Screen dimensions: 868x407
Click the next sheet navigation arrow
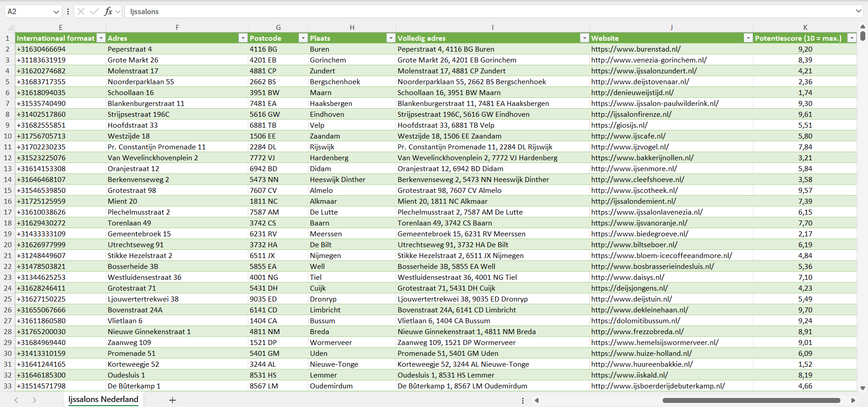34,400
